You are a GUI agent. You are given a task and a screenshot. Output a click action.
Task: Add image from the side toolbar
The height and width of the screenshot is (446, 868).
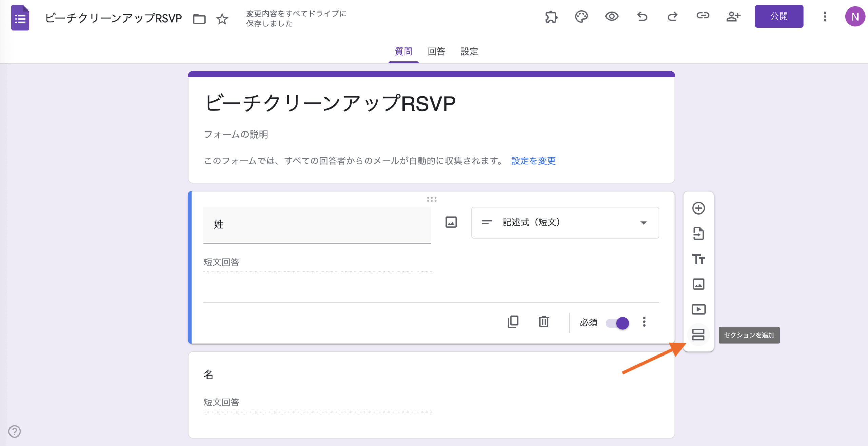[x=698, y=284]
